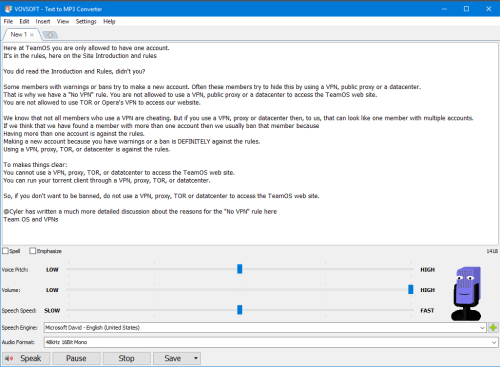The width and height of the screenshot is (500, 367).
Task: Minimize the Text to MP3 Converter window
Action: point(444,9)
